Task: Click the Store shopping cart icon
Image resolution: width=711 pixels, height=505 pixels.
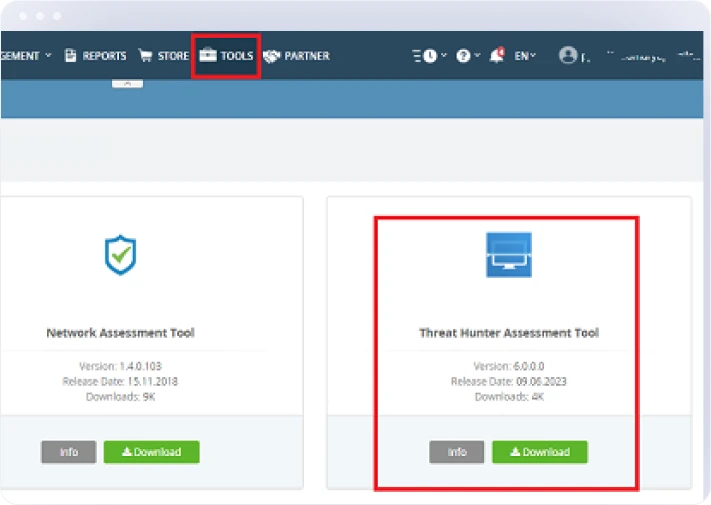Action: (146, 56)
